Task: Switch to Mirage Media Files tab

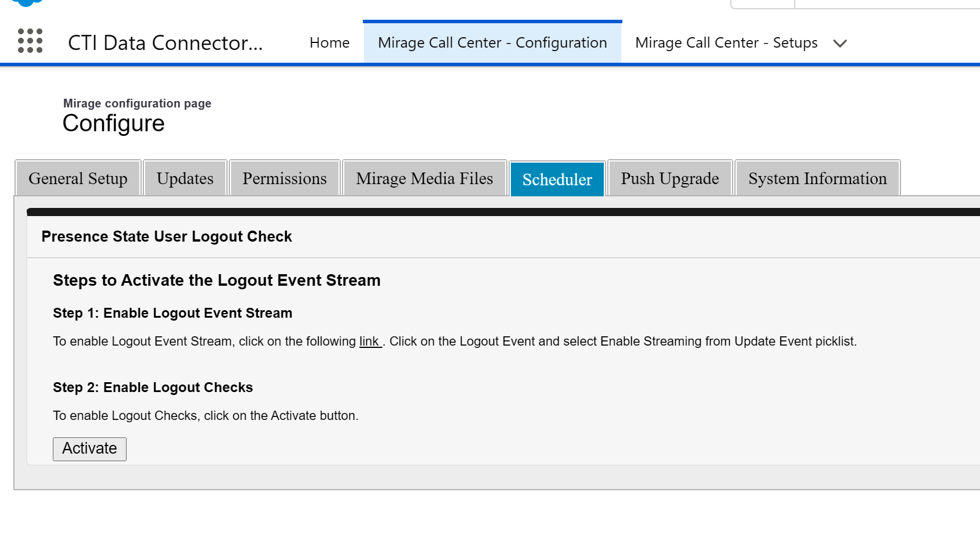Action: [x=424, y=178]
